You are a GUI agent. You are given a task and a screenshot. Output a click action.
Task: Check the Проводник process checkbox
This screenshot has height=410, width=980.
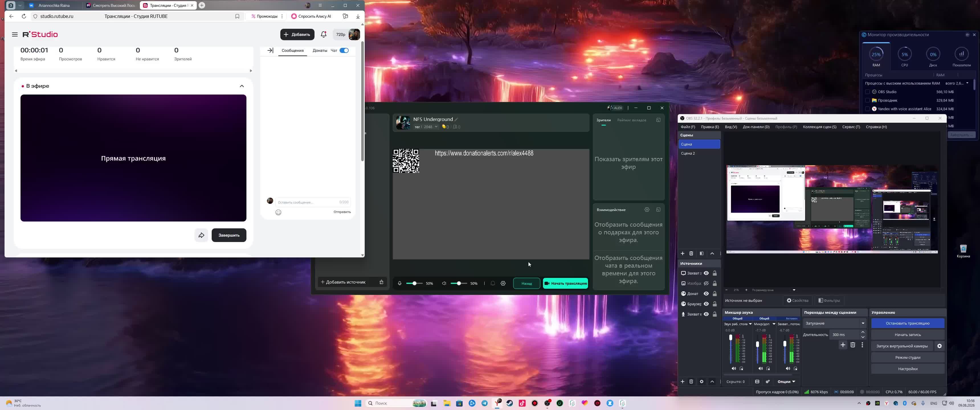pos(867,101)
